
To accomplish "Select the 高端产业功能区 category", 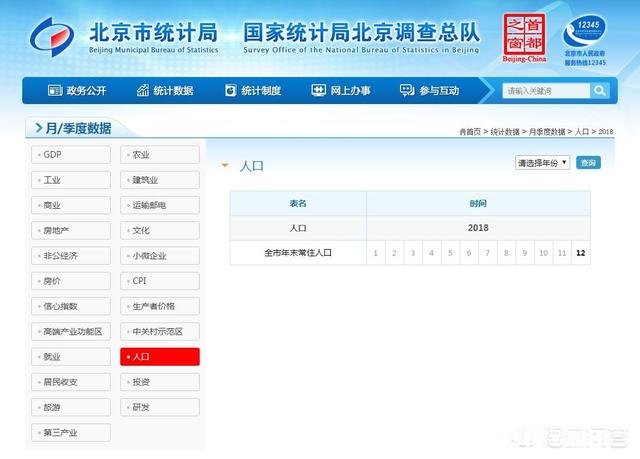I will pyautogui.click(x=71, y=332).
